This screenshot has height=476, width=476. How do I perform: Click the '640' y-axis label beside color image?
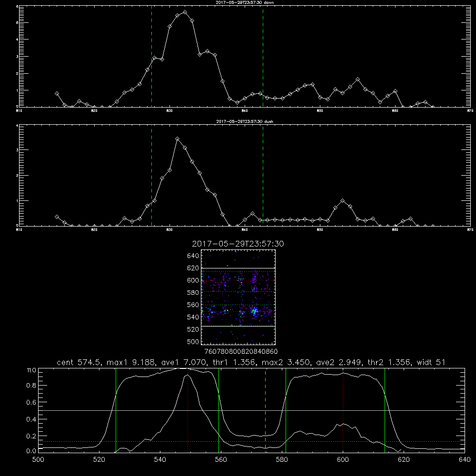(193, 256)
